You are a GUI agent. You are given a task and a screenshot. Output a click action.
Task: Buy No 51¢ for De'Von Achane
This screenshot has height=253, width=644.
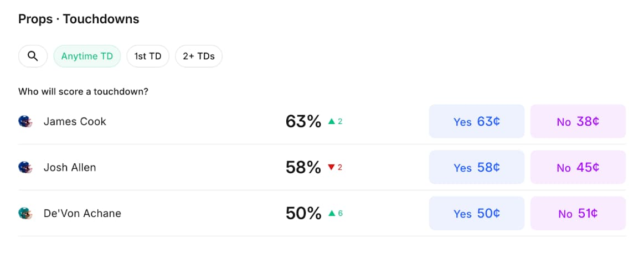tap(578, 213)
